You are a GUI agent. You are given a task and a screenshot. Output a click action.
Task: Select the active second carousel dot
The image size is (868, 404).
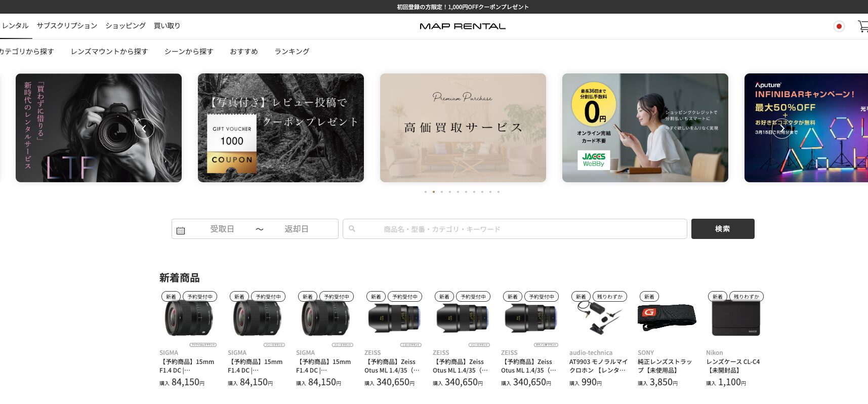pyautogui.click(x=434, y=192)
